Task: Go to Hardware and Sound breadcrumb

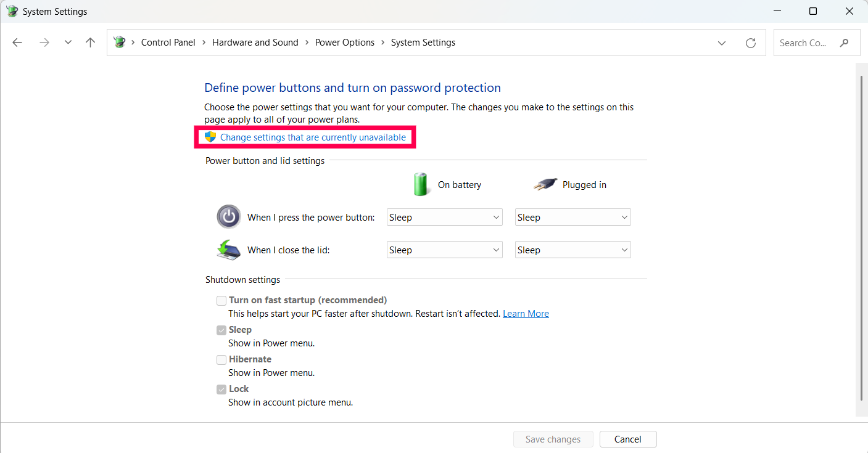Action: coord(255,43)
